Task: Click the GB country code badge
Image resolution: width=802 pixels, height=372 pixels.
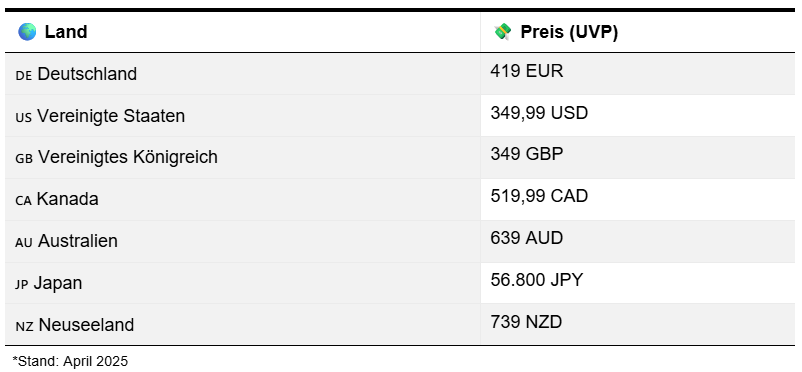Action: (24, 158)
